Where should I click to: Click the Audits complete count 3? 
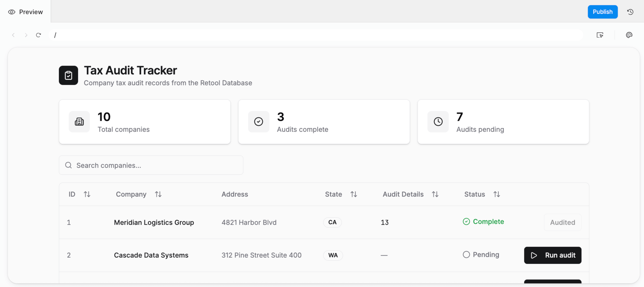point(280,117)
